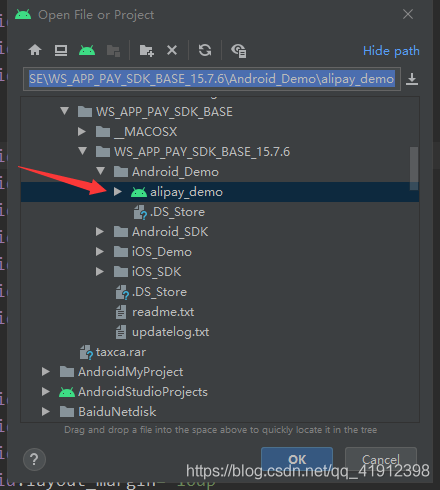Click folder icon of BaiduNetdisk
This screenshot has height=490, width=440.
[67, 412]
